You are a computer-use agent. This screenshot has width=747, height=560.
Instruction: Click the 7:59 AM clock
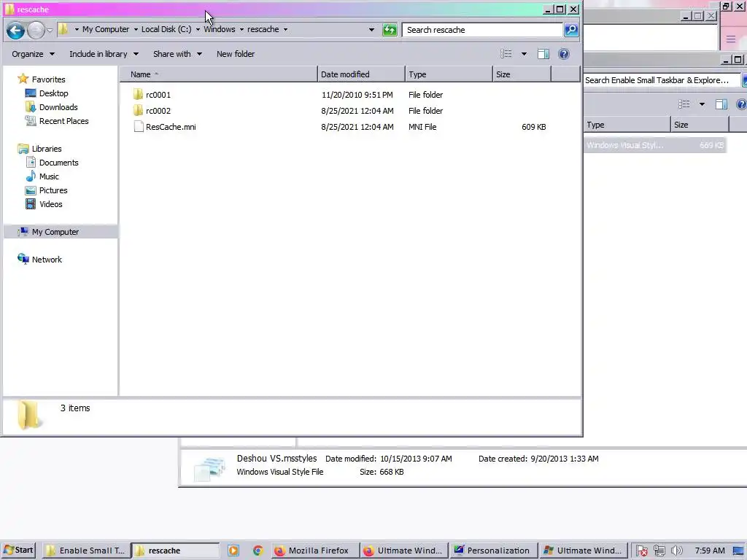tap(710, 551)
